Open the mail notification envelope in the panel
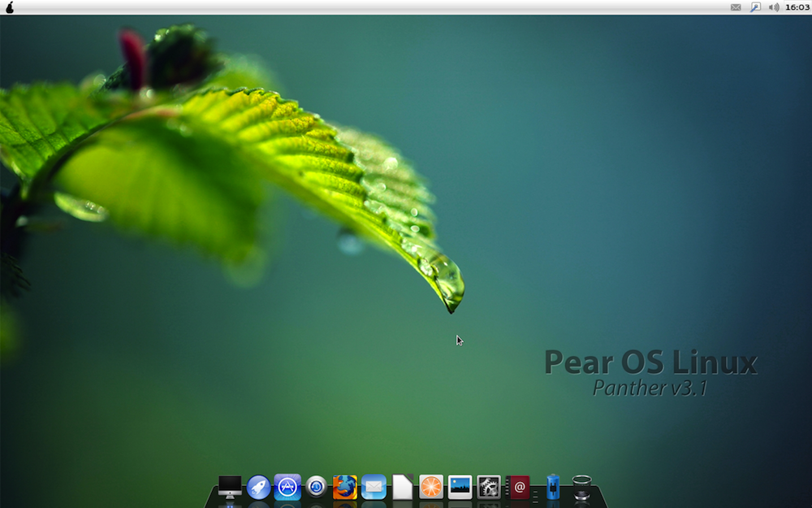Viewport: 812px width, 508px height. coord(735,7)
